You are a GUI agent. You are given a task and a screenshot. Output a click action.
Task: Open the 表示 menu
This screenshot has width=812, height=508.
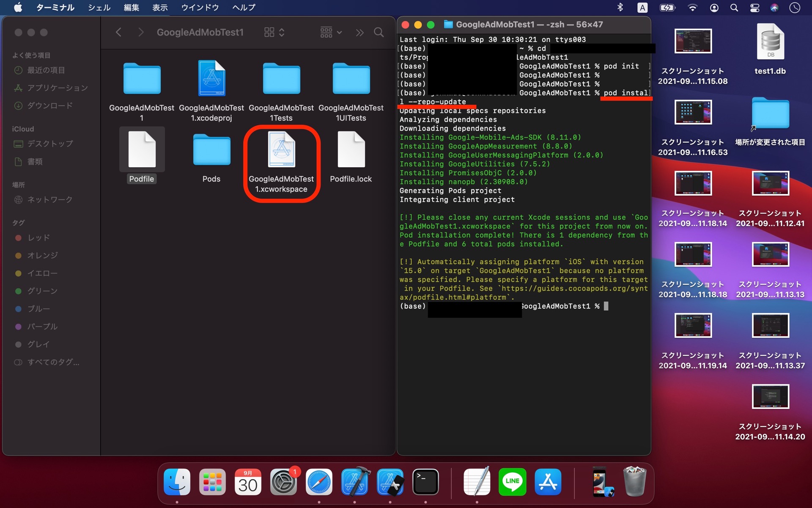(160, 8)
